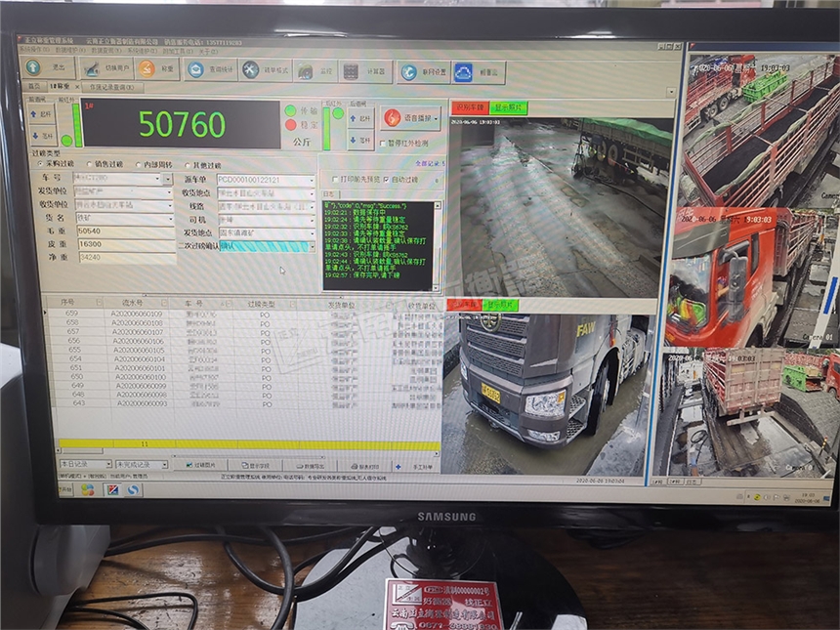The height and width of the screenshot is (630, 840).
Task: Toggle the 自动过磅 checkbox
Action: coord(387,180)
